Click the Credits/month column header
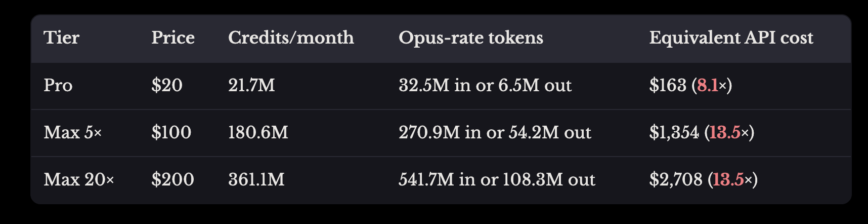The width and height of the screenshot is (868, 224). pyautogui.click(x=291, y=38)
